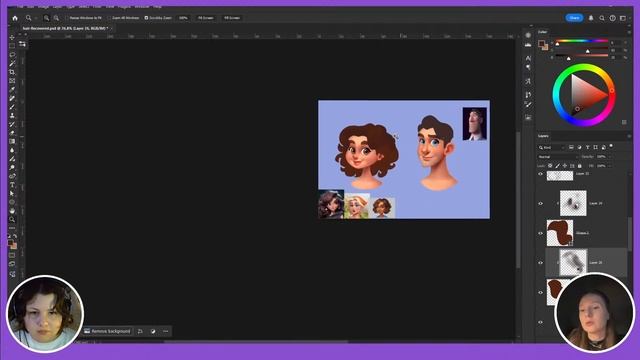Select the Magic Wand selection tool
This screenshot has width=640, height=360.
coord(12,63)
